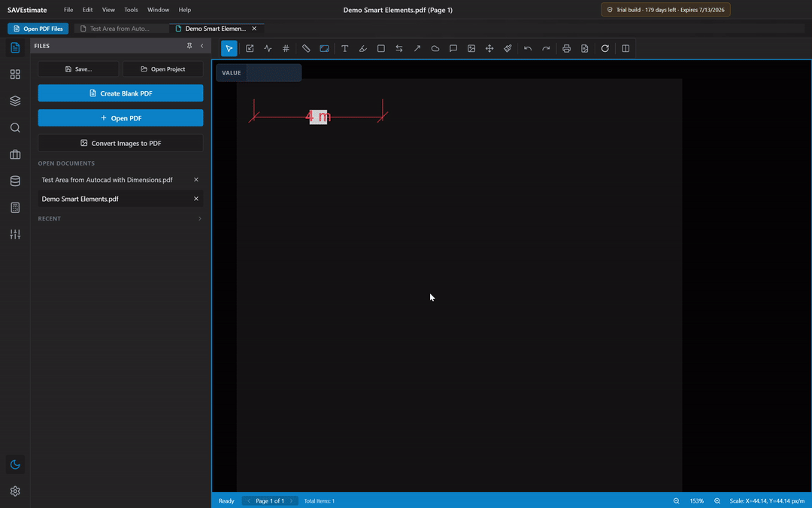The width and height of the screenshot is (812, 508).
Task: Click the printer icon in toolbar
Action: [x=567, y=48]
